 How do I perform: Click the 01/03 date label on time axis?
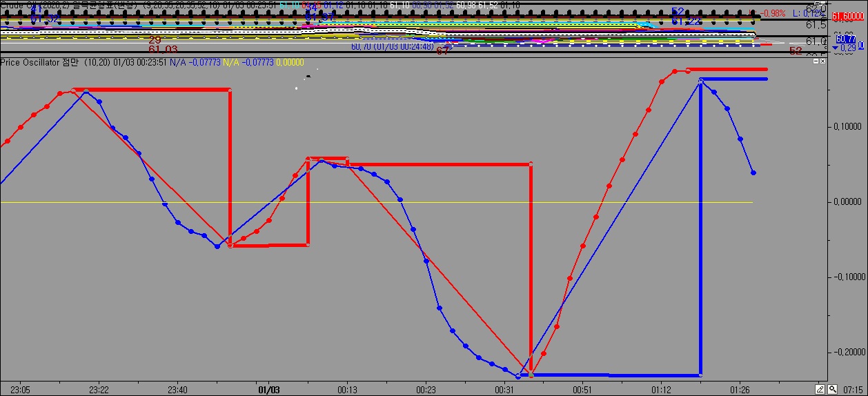(268, 389)
